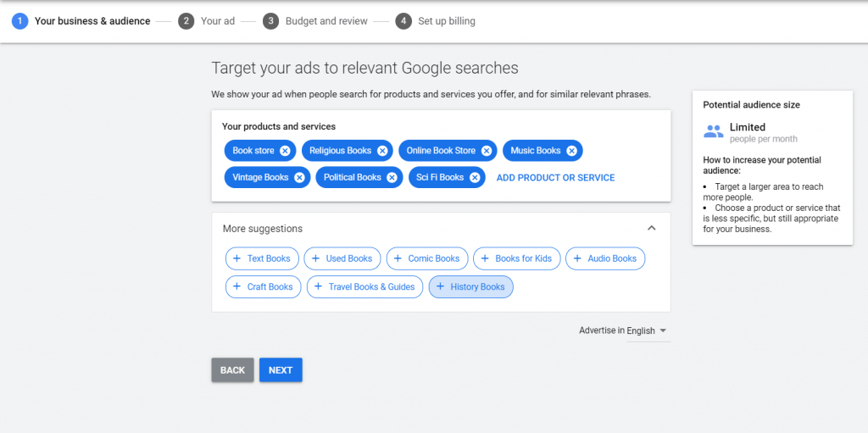
Task: Add the Travel Books & Guides suggestion
Action: pos(364,286)
